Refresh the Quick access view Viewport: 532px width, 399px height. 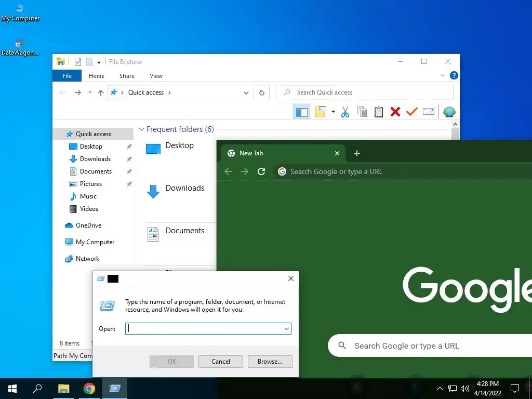tap(262, 92)
